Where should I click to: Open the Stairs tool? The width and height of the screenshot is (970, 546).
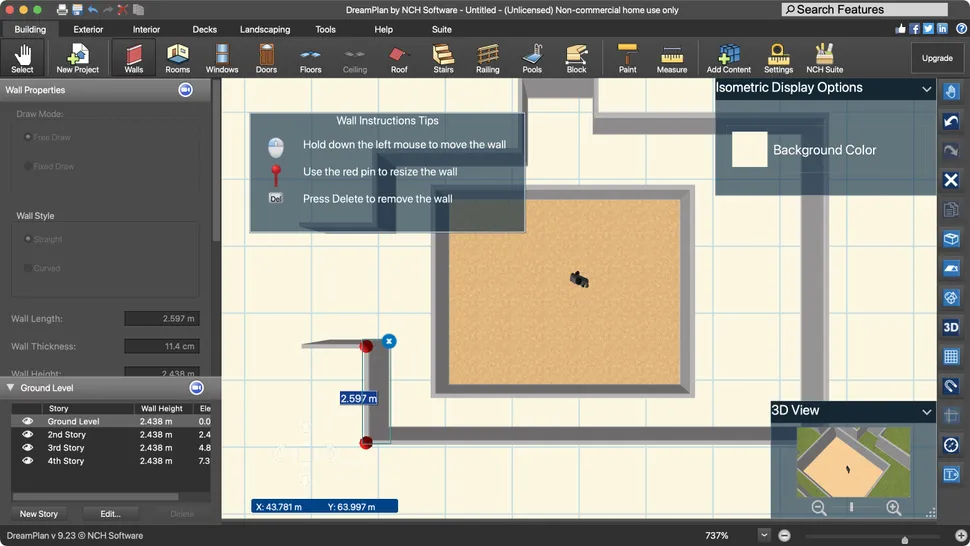click(443, 58)
